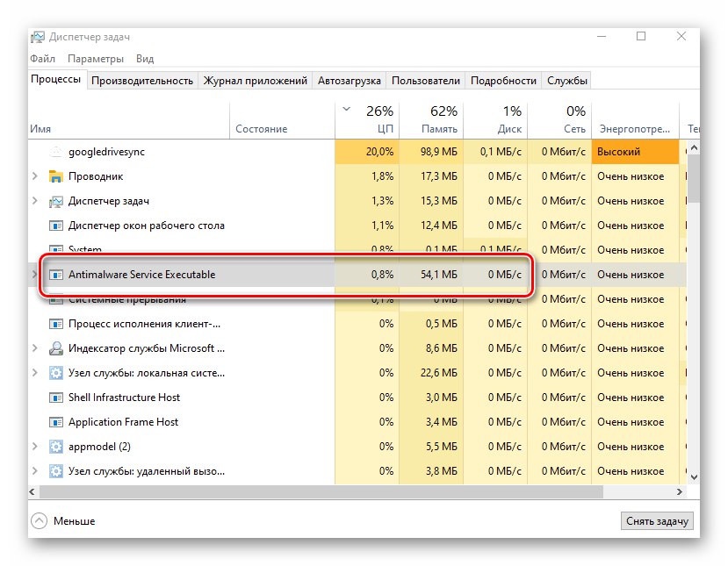
Task: Expand the appmodel (2) process group
Action: click(35, 447)
